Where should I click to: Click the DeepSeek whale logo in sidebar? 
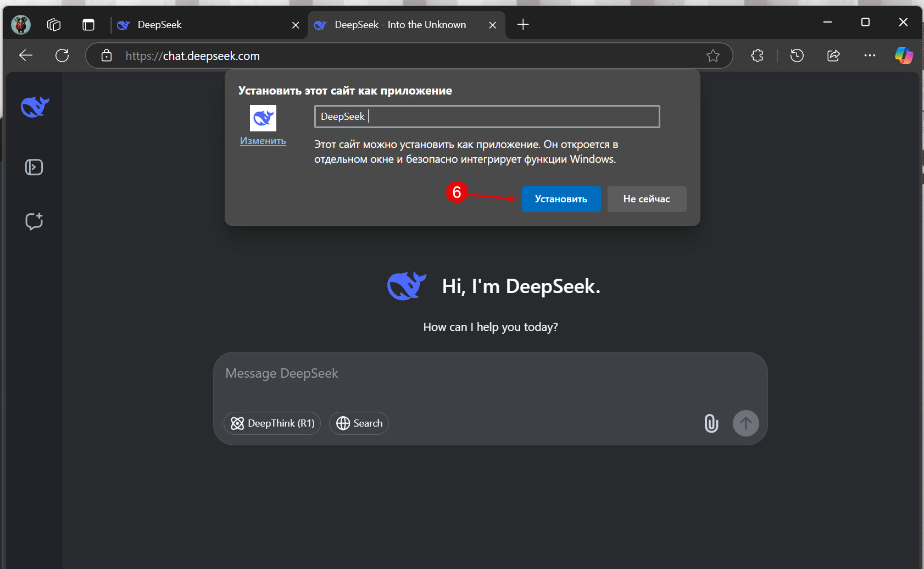[x=35, y=106]
